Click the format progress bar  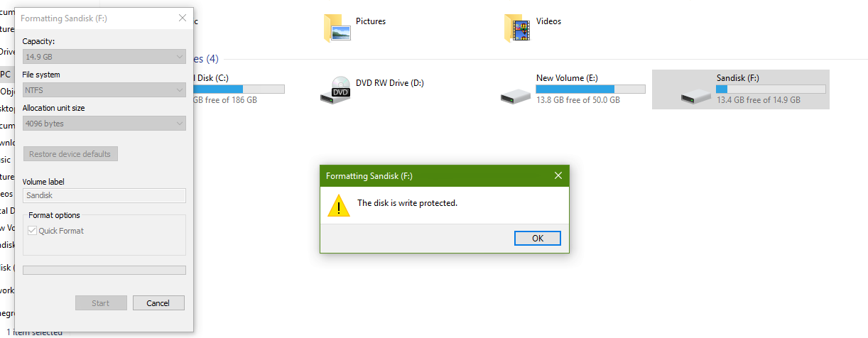pyautogui.click(x=104, y=270)
